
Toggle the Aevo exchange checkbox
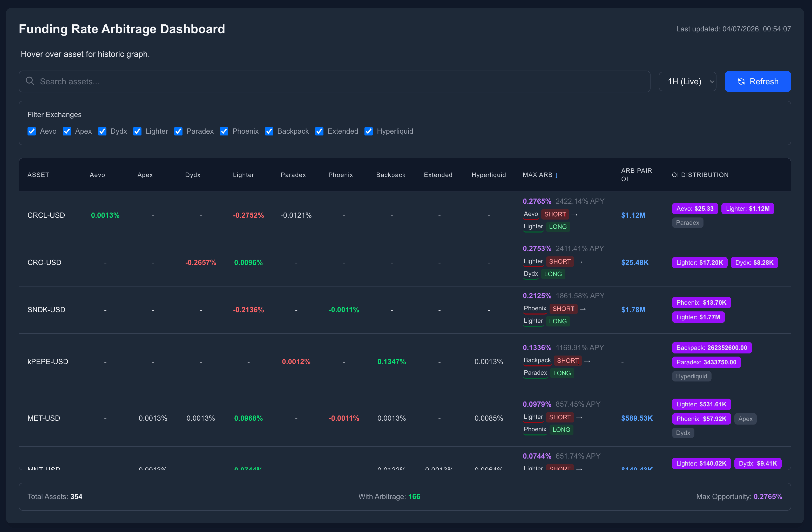pos(32,131)
